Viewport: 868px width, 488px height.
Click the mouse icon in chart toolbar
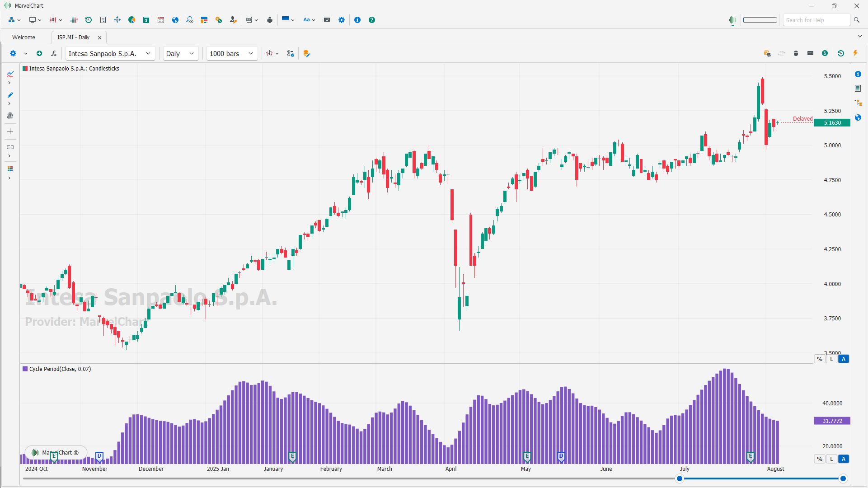pyautogui.click(x=796, y=53)
